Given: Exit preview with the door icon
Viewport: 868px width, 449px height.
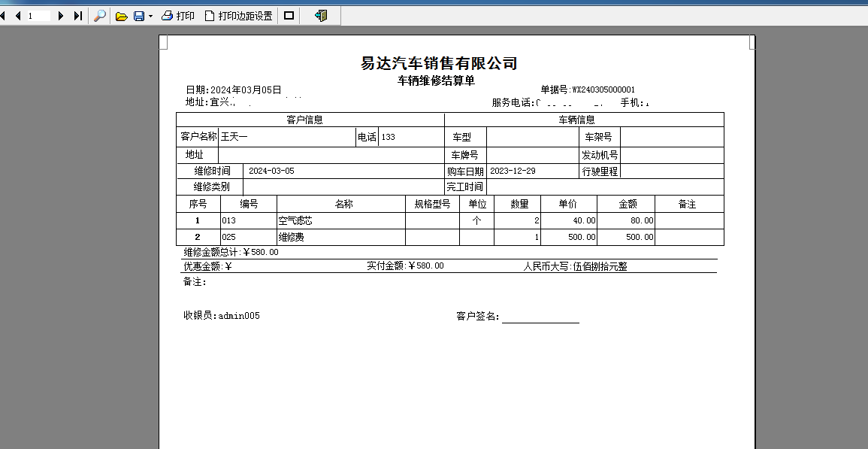Looking at the screenshot, I should click(x=321, y=16).
